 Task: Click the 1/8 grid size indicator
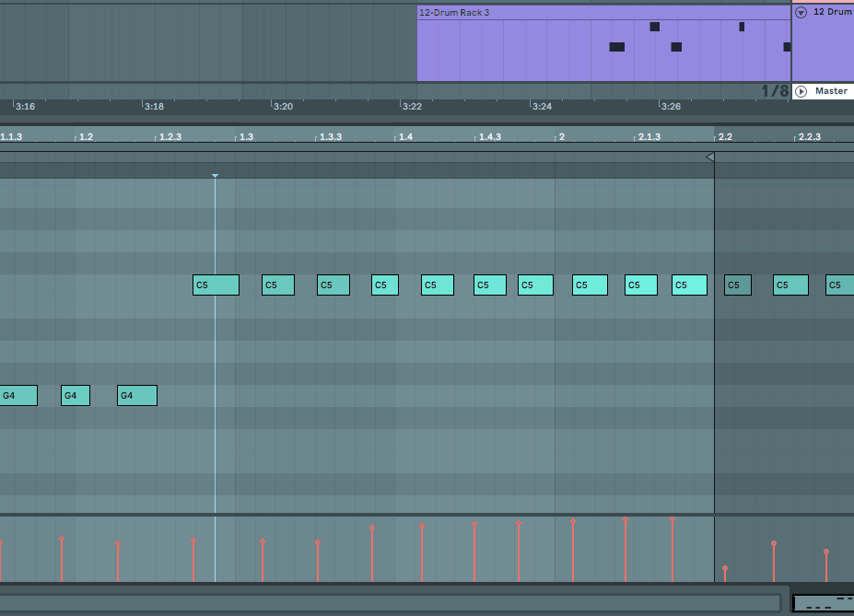point(774,91)
